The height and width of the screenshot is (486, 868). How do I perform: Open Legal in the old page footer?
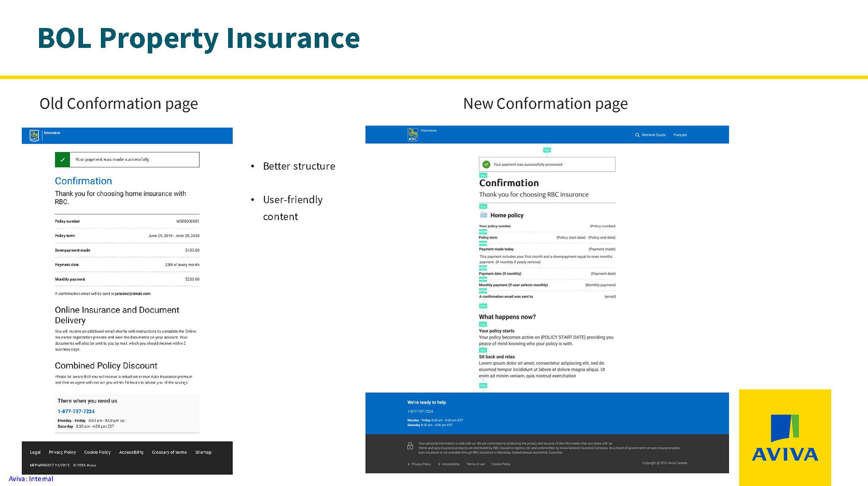coord(35,452)
